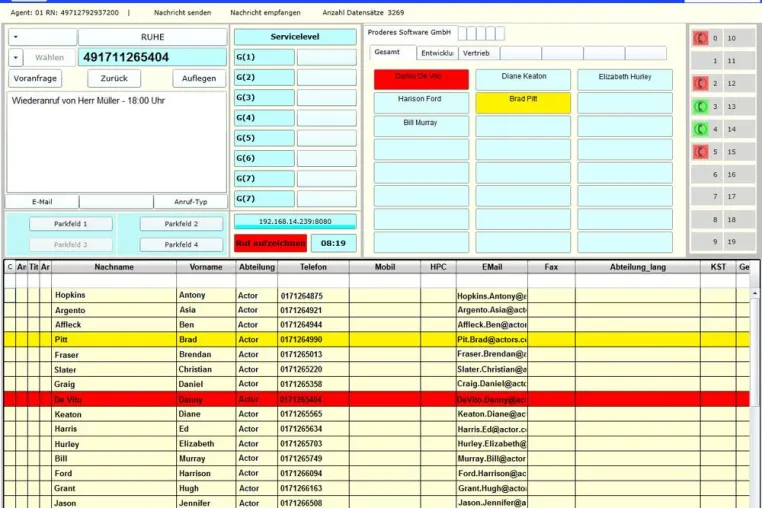Image resolution: width=762 pixels, height=508 pixels.
Task: Click the red phone icon on line 2
Action: (x=700, y=84)
